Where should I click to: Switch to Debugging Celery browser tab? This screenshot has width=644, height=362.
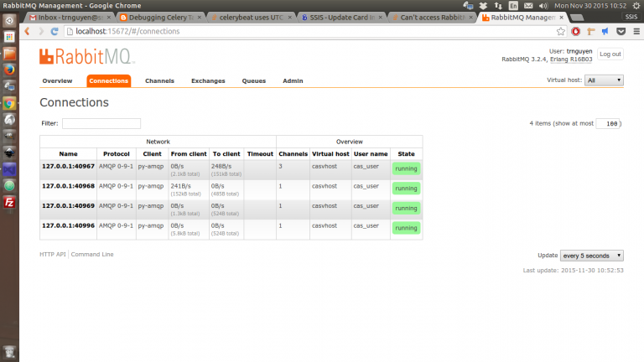coord(160,18)
